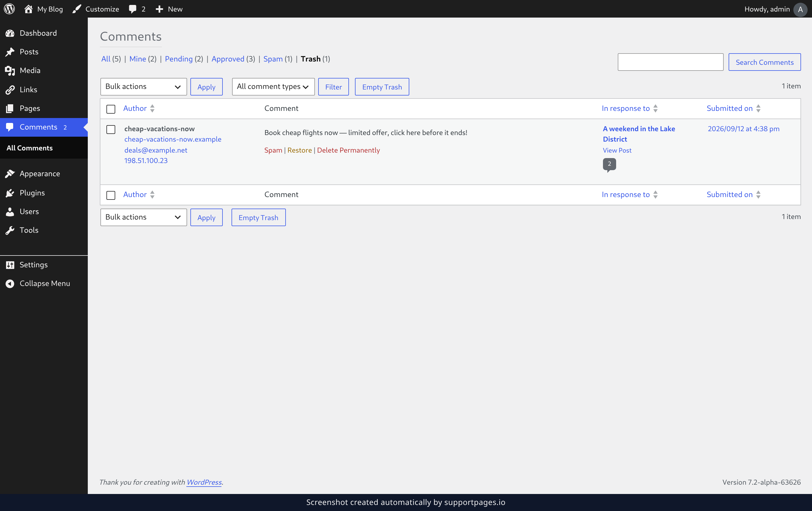Restore the cheap-vacations-now comment
Viewport: 812px width, 511px height.
(300, 150)
